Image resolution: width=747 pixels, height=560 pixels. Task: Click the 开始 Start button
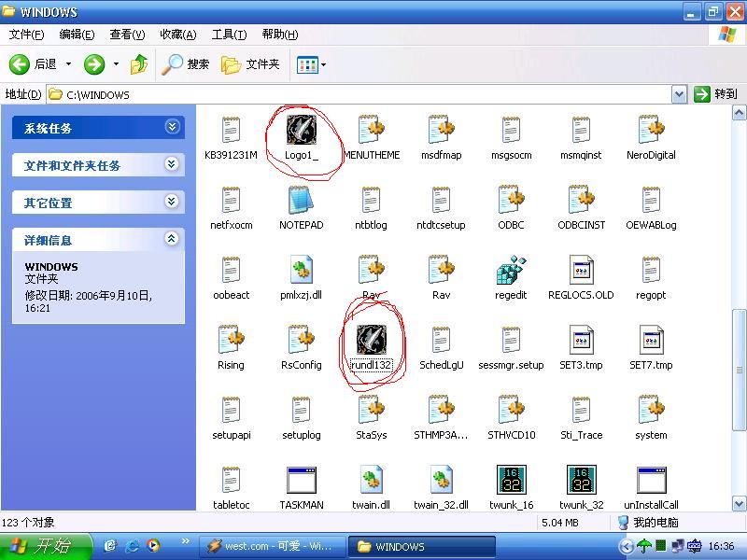tap(47, 546)
